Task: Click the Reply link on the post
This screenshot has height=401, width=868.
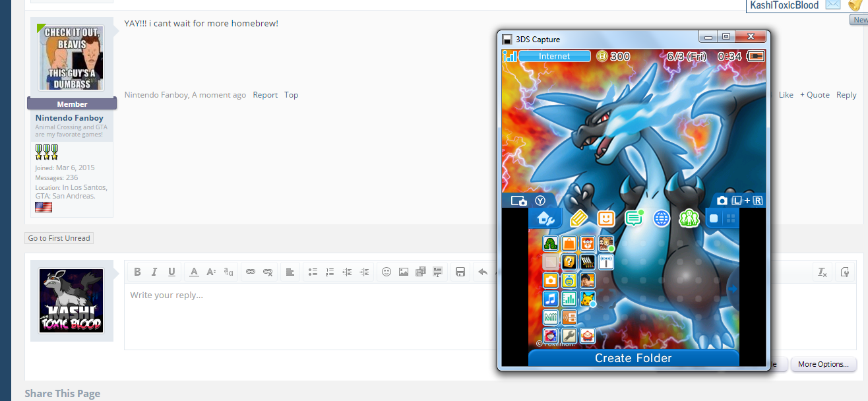Action: pyautogui.click(x=846, y=95)
